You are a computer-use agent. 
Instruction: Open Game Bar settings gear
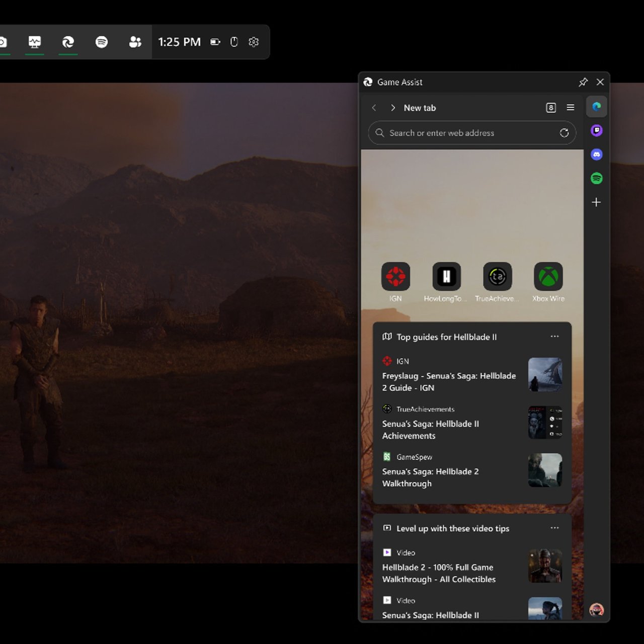pos(254,42)
